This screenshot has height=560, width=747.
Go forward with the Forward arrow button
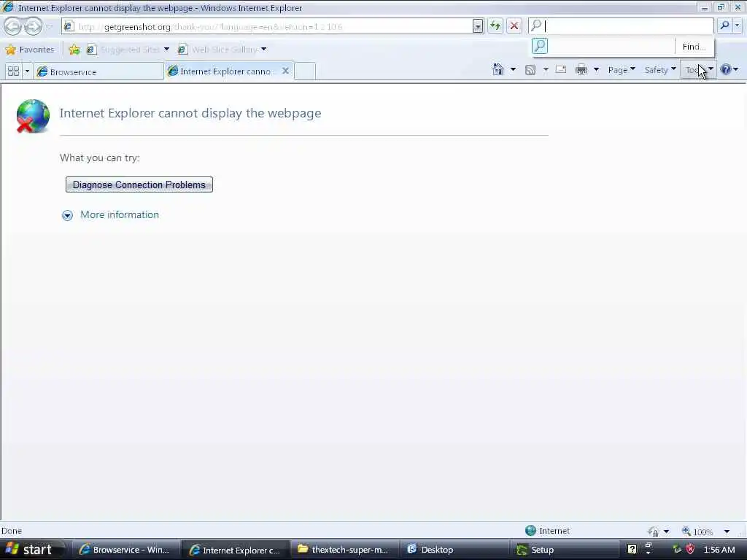pos(32,26)
